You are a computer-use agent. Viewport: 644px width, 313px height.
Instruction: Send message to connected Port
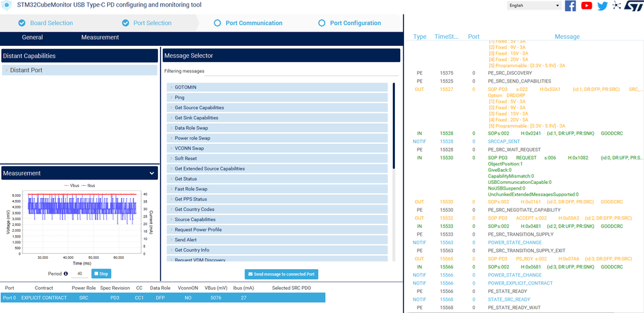click(x=281, y=274)
